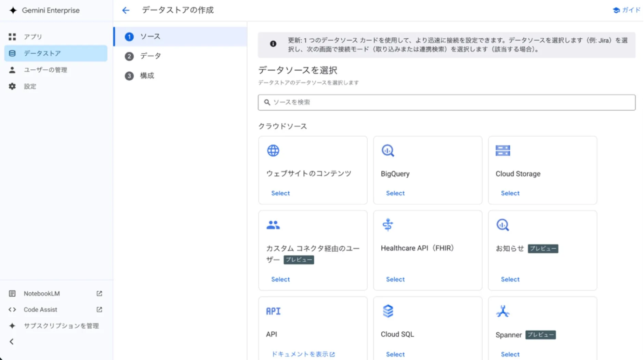
Task: Open the 設定 gear in the sidebar
Action: [12, 86]
